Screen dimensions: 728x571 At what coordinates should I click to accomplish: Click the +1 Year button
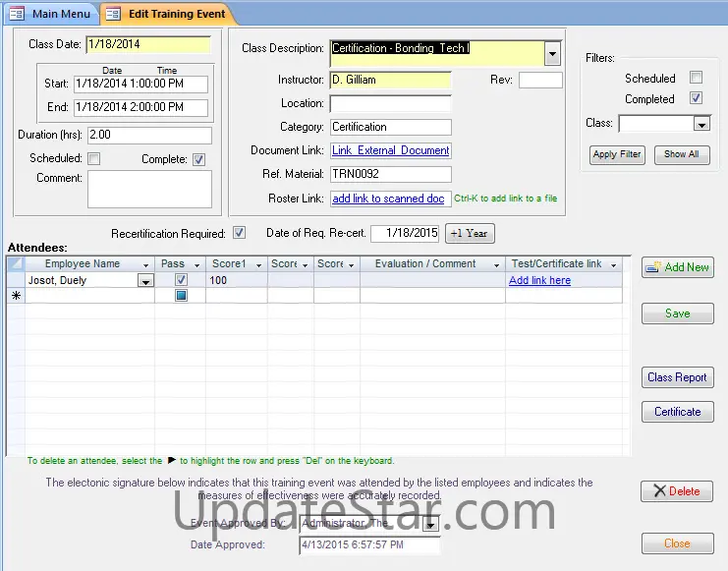click(470, 233)
